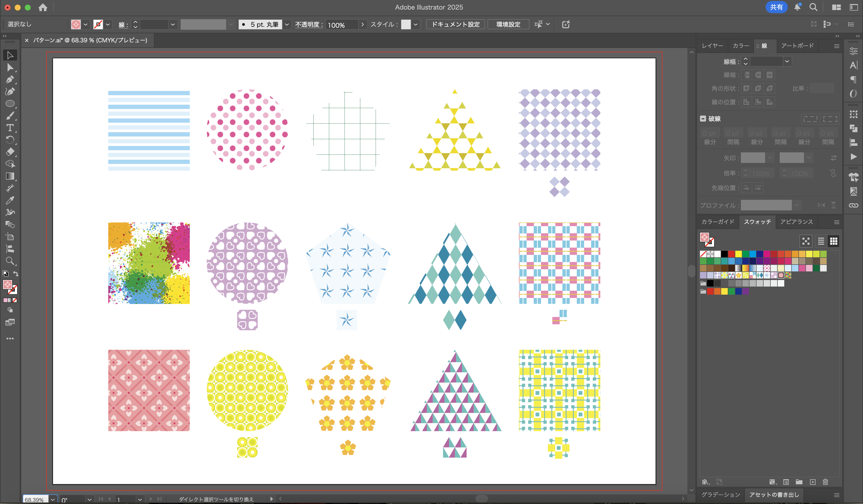Image resolution: width=863 pixels, height=504 pixels.
Task: Toggle drawing mode icon in toolbar
Action: [10, 310]
